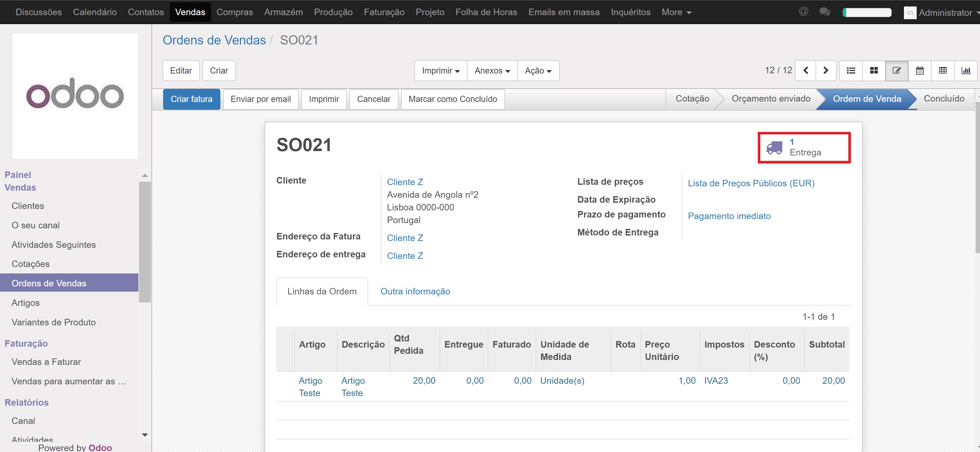Viewport: 980px width, 452px height.
Task: Open pivot table view icon
Action: 942,70
